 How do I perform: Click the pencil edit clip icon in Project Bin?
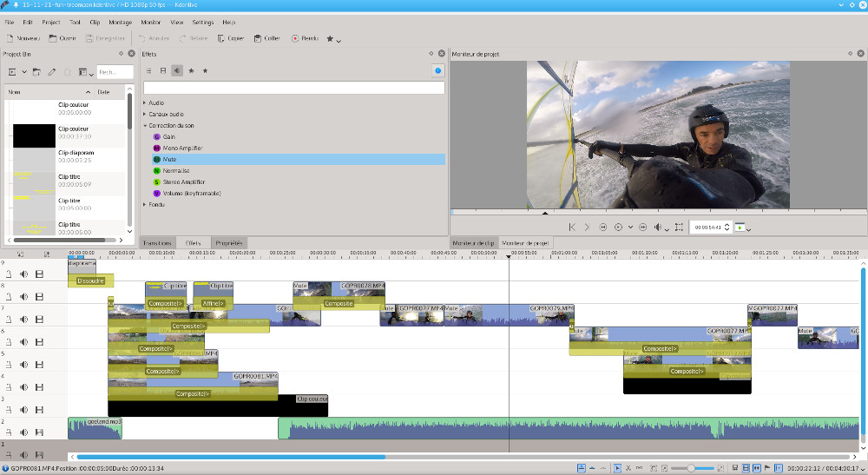(51, 72)
